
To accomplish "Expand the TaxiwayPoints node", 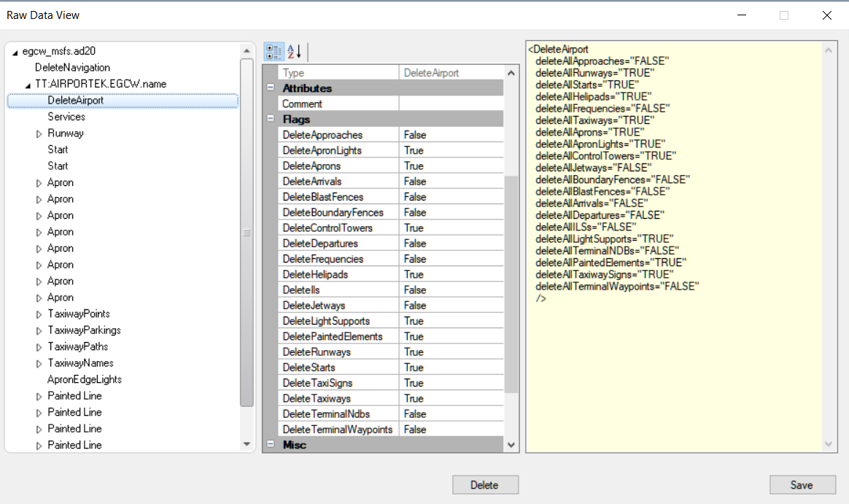I will click(38, 314).
